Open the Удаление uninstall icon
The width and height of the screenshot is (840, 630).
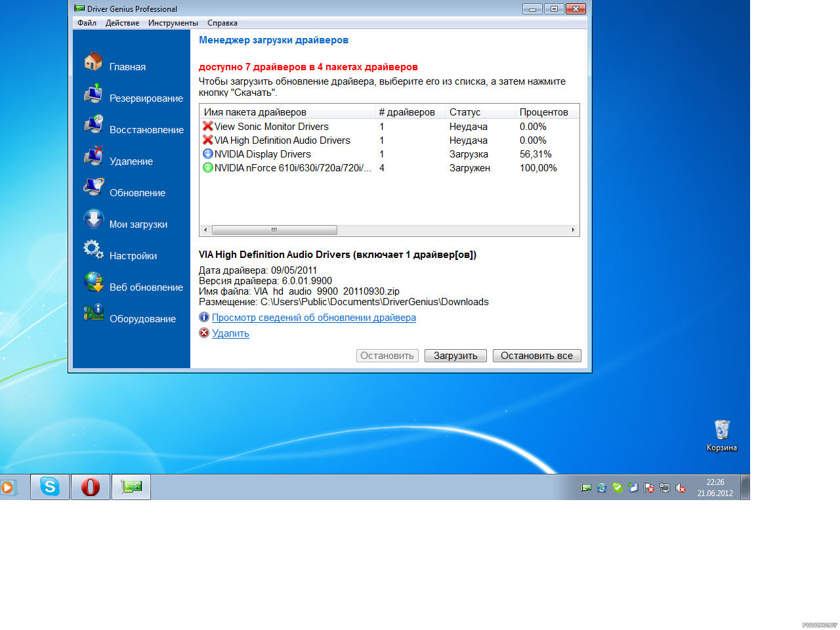click(93, 156)
